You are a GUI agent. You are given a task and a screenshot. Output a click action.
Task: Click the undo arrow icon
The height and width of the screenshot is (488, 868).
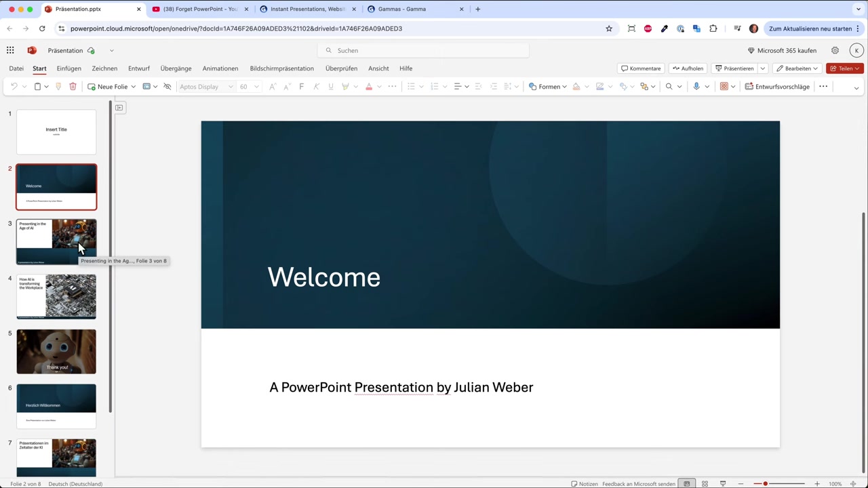pyautogui.click(x=14, y=87)
